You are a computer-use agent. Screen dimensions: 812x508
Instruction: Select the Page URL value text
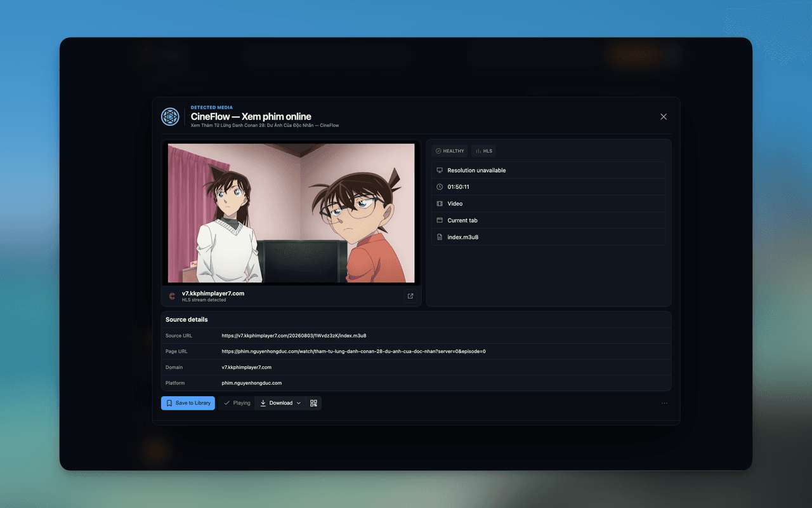tap(353, 351)
